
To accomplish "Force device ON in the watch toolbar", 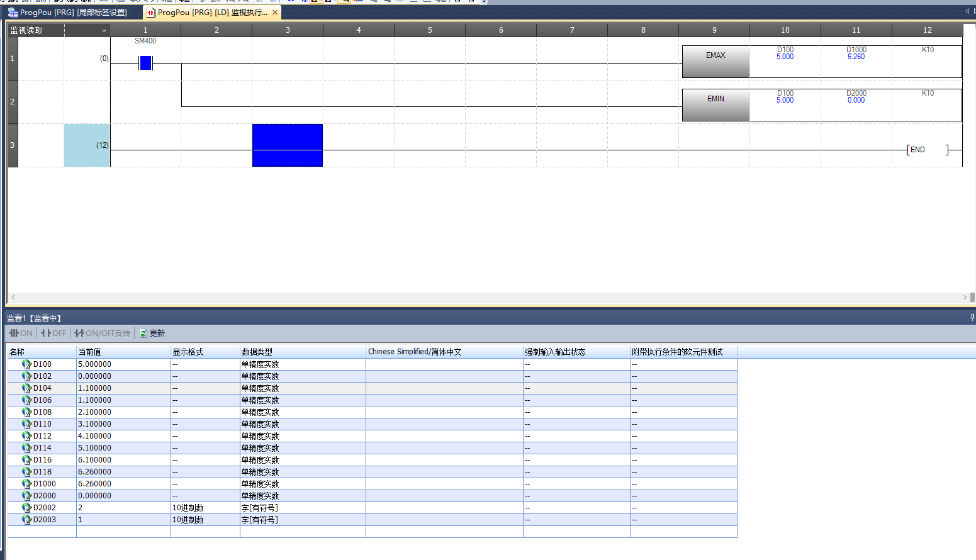I will tap(21, 333).
